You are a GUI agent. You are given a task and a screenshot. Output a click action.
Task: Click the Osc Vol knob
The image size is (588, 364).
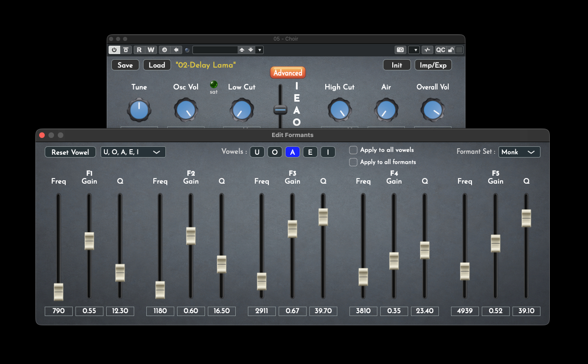[x=186, y=110]
